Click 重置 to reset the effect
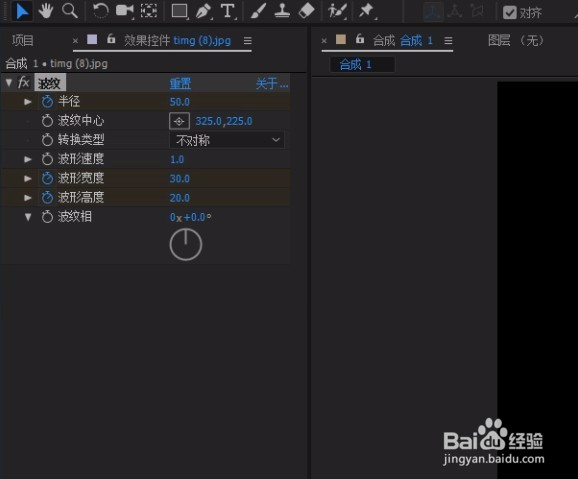The image size is (578, 479). click(180, 84)
